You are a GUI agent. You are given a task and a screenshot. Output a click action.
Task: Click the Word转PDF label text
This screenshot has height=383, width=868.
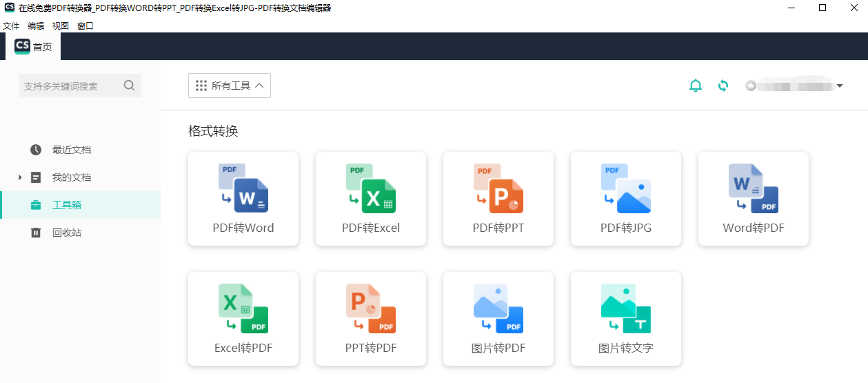pyautogui.click(x=754, y=228)
